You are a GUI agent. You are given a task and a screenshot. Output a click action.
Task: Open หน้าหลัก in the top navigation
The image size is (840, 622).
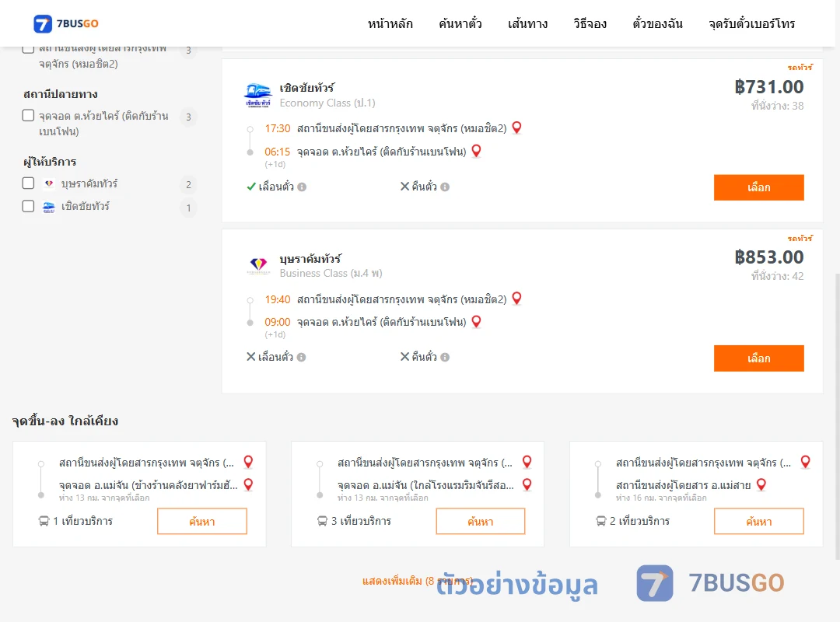pyautogui.click(x=390, y=24)
